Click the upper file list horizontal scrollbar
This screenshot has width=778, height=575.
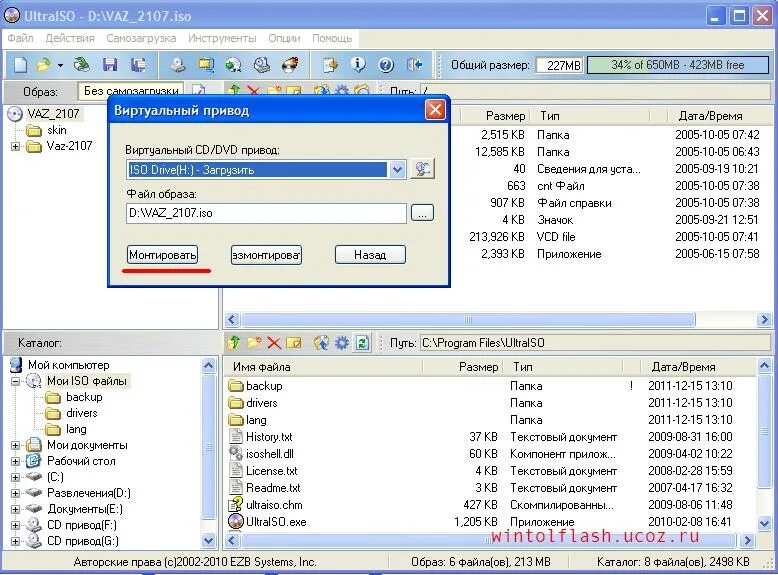468,319
